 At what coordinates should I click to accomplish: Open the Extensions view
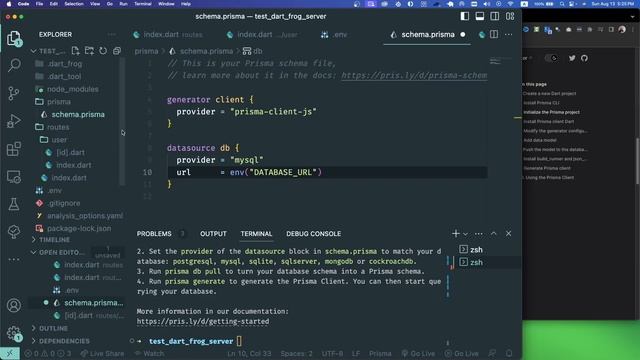pyautogui.click(x=14, y=149)
